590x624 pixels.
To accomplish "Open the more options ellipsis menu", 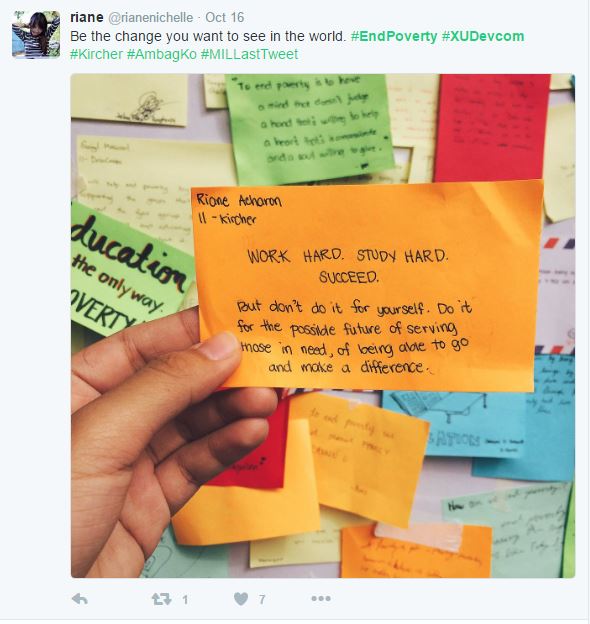I will coord(321,598).
